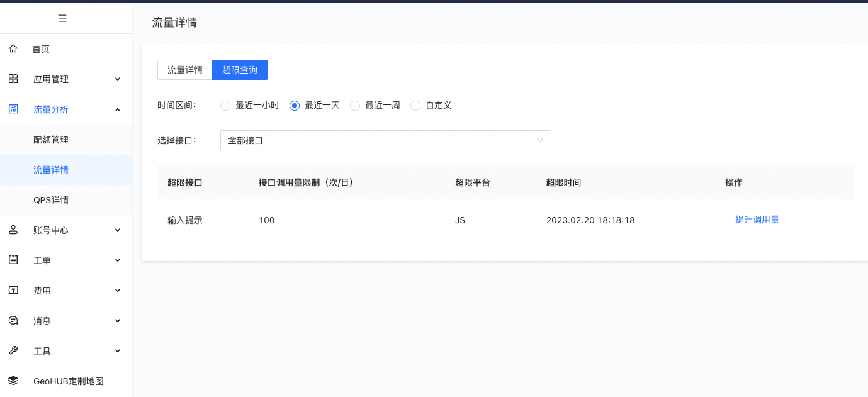This screenshot has height=397, width=868.
Task: Click the chart icon beside 流量分析
Action: point(13,109)
